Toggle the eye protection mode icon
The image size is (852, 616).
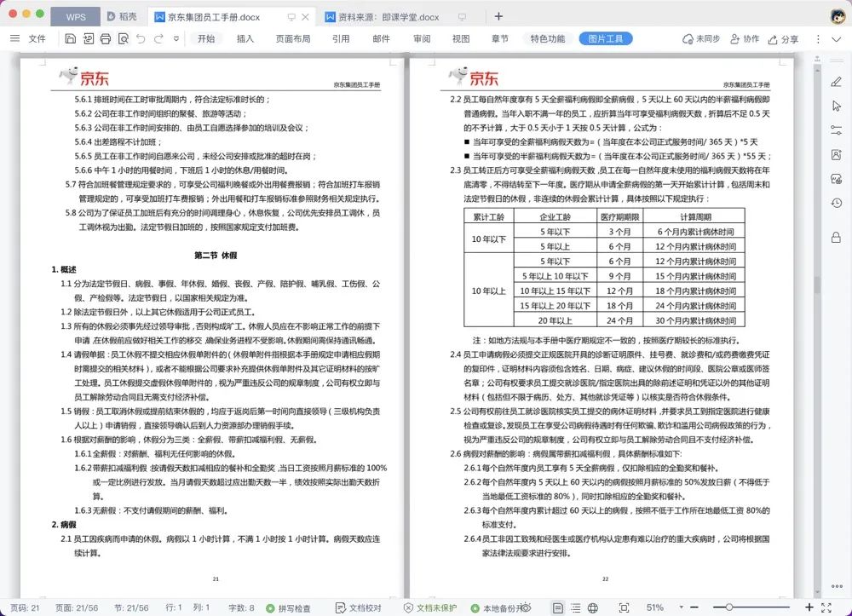(x=526, y=607)
